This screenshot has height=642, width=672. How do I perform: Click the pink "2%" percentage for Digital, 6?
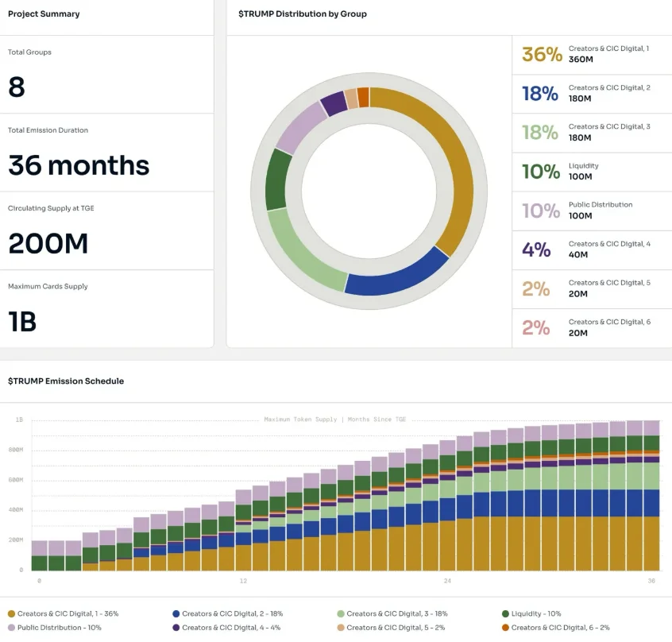pyautogui.click(x=535, y=328)
